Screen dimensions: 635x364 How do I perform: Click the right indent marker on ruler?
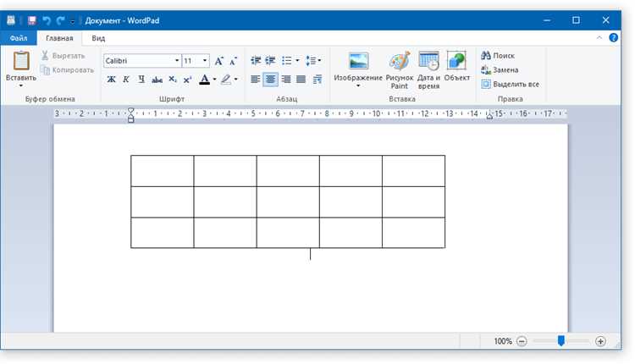coord(489,117)
